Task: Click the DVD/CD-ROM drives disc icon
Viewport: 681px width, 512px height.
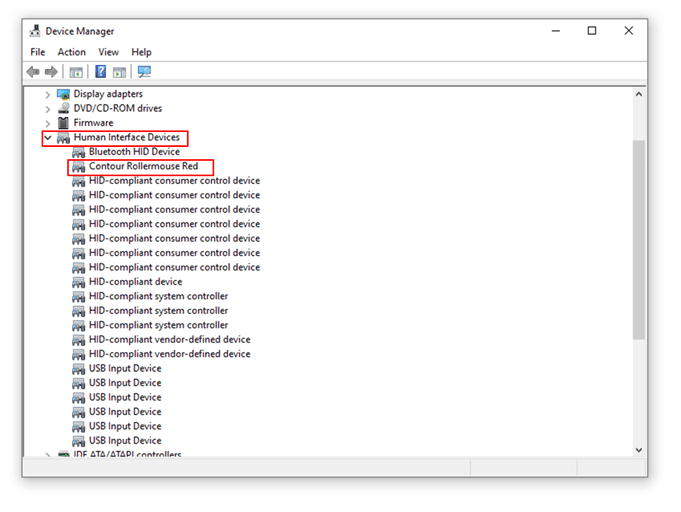Action: 64,108
